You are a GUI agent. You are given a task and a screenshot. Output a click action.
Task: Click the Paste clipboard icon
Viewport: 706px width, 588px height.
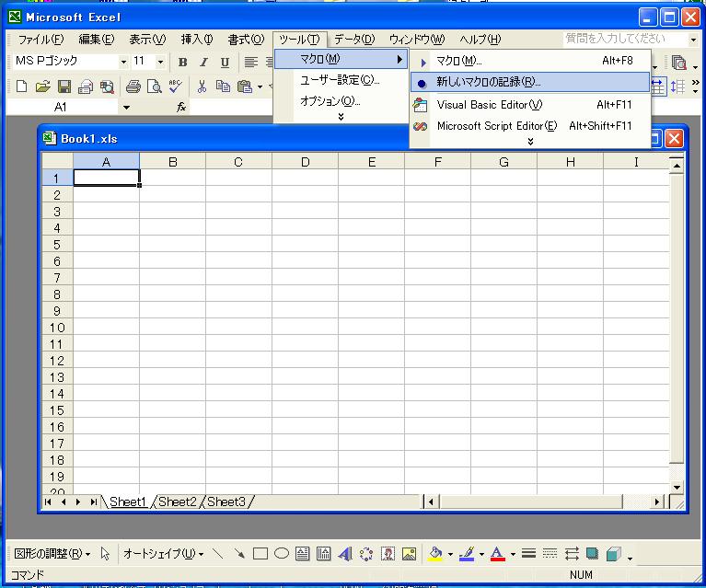(x=245, y=86)
